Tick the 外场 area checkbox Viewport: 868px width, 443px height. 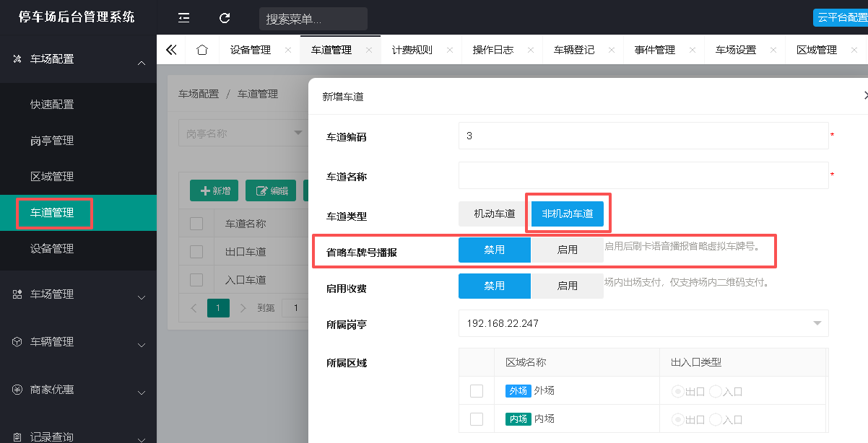pos(477,391)
